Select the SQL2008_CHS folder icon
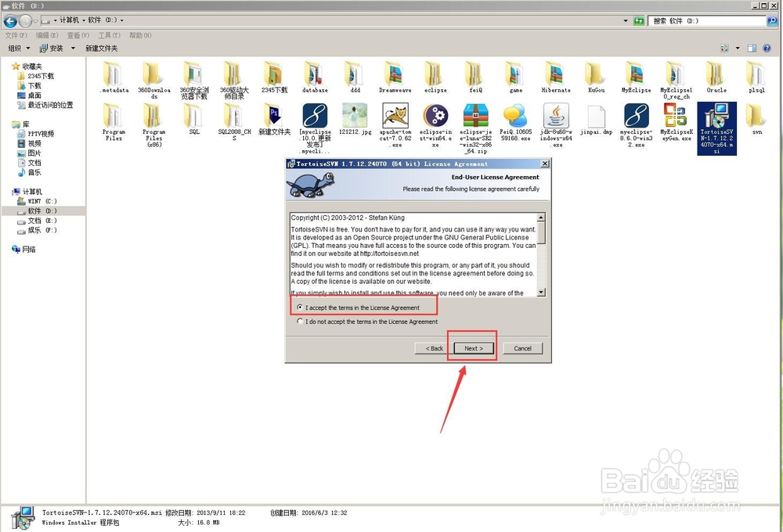 pos(234,115)
